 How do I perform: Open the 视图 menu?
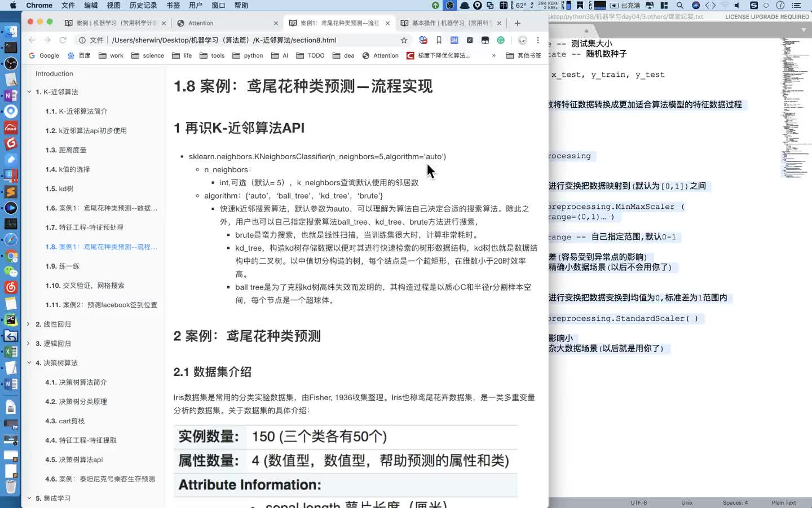[113, 5]
